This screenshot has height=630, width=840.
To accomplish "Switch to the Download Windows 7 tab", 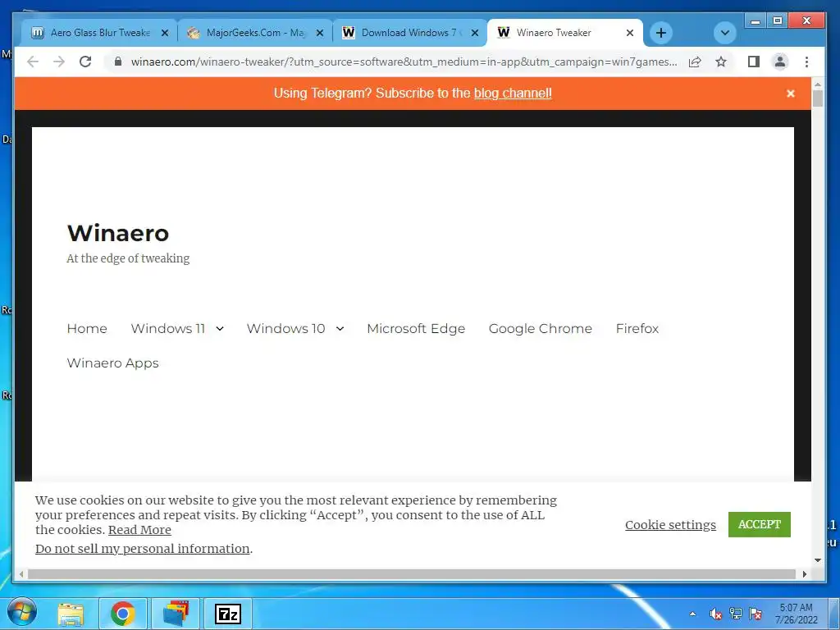I will [x=410, y=33].
